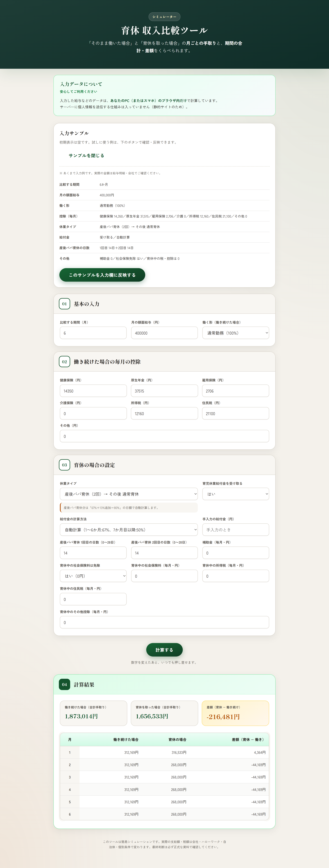Image resolution: width=329 pixels, height=868 pixels.
Task: Open 育児休業給付金を受け取る dropdown
Action: coord(235,494)
